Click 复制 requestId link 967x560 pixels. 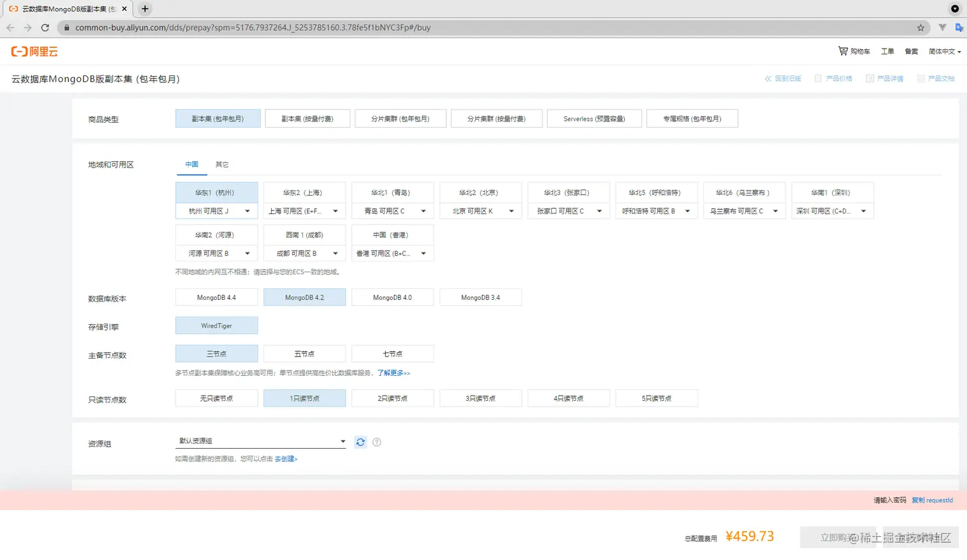[932, 500]
